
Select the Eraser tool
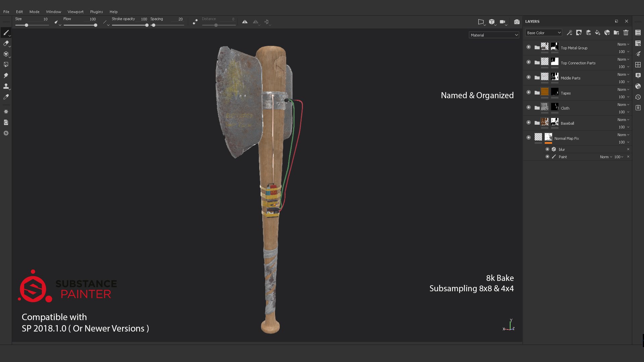[x=6, y=43]
